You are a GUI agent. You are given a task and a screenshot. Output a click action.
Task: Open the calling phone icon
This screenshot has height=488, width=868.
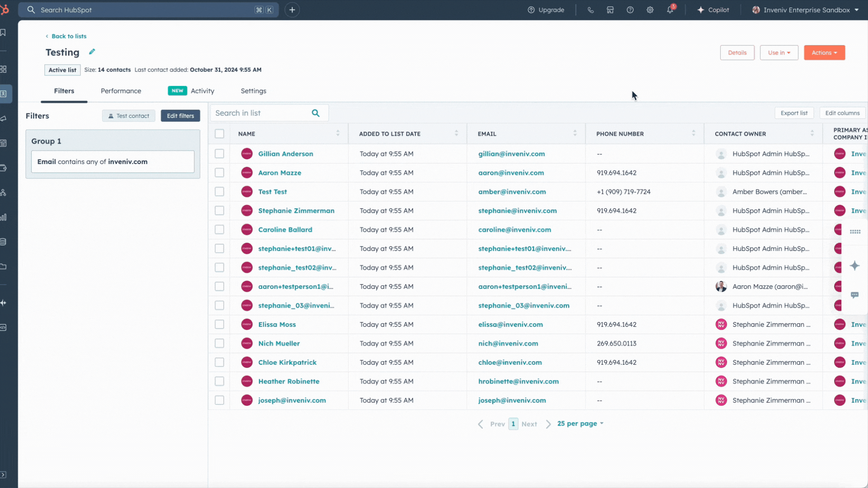590,10
